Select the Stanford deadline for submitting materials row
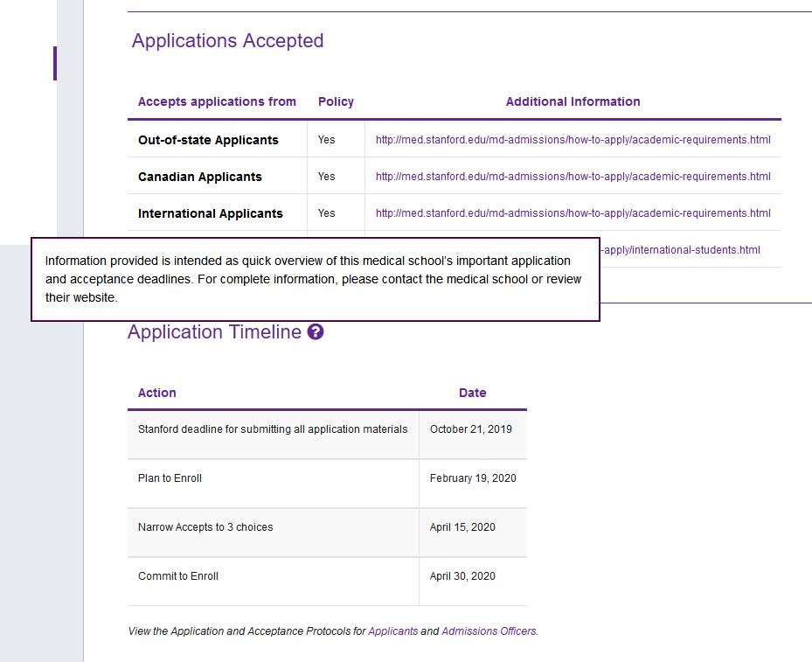 [273, 429]
